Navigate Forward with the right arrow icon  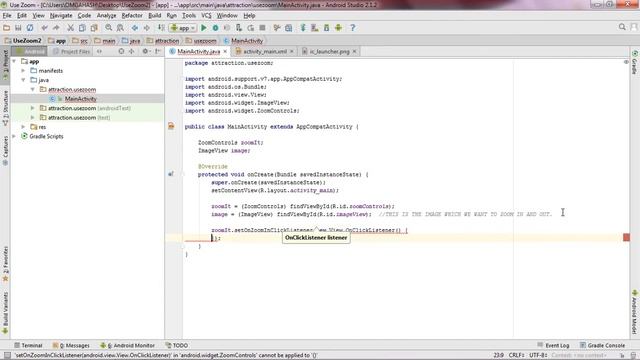tap(146, 28)
